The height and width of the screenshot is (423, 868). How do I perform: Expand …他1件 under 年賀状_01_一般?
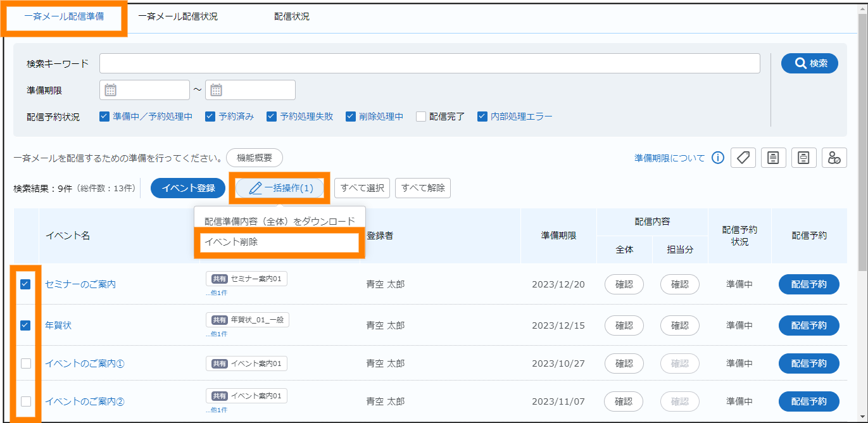click(x=216, y=334)
